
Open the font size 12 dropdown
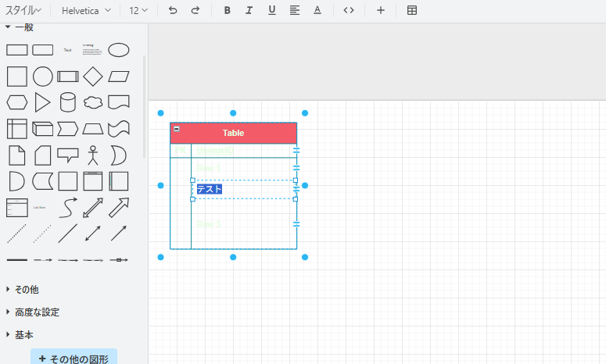pos(138,11)
